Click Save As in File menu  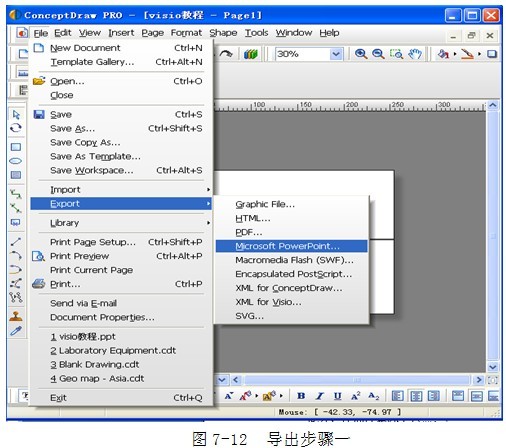(x=122, y=128)
